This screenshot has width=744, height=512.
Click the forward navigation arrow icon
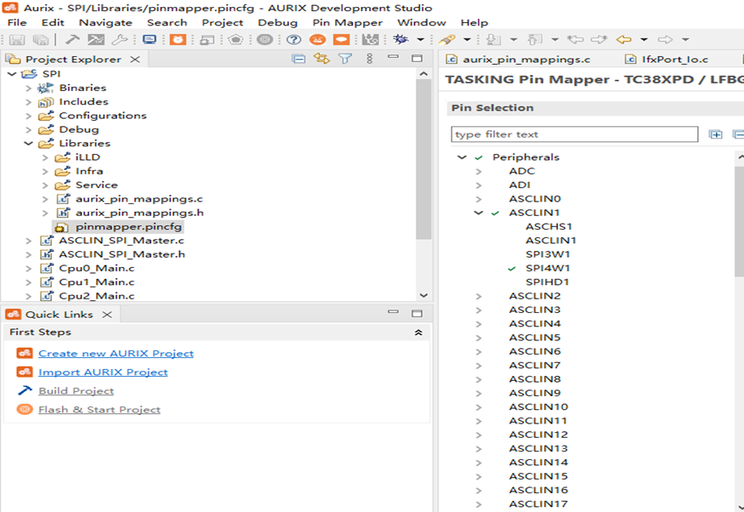click(665, 39)
